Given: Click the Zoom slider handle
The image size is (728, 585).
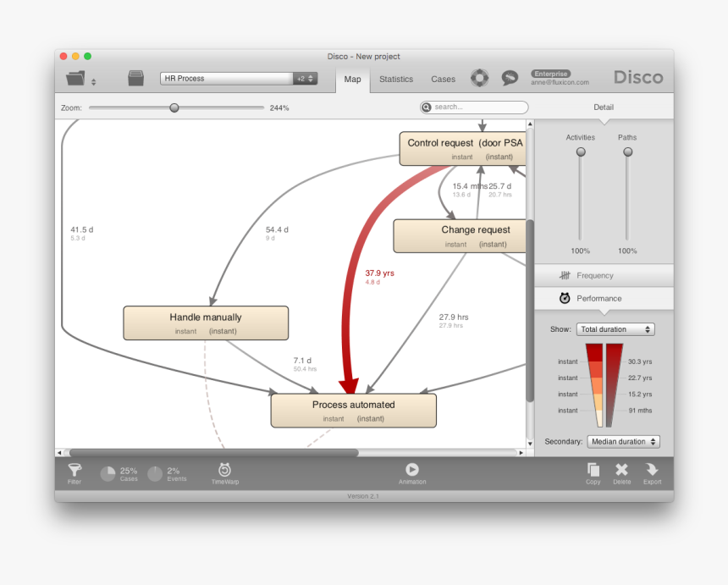Looking at the screenshot, I should click(174, 108).
